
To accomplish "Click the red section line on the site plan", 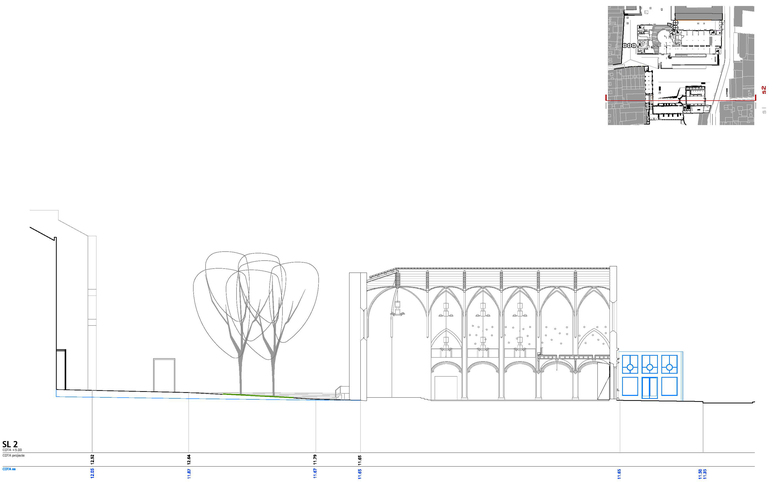I will tap(640, 101).
